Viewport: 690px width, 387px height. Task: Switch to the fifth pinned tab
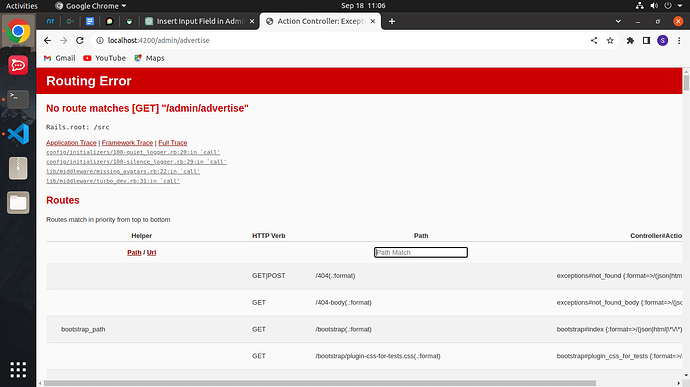pos(129,21)
